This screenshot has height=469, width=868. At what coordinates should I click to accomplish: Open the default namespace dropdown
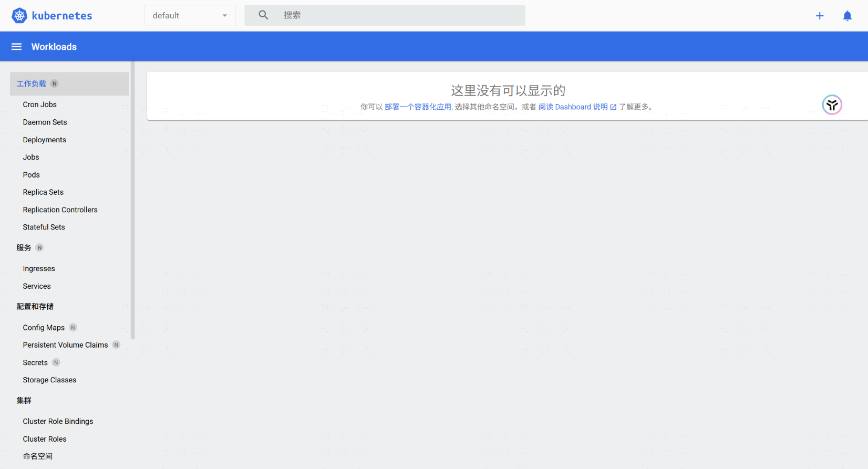point(190,16)
